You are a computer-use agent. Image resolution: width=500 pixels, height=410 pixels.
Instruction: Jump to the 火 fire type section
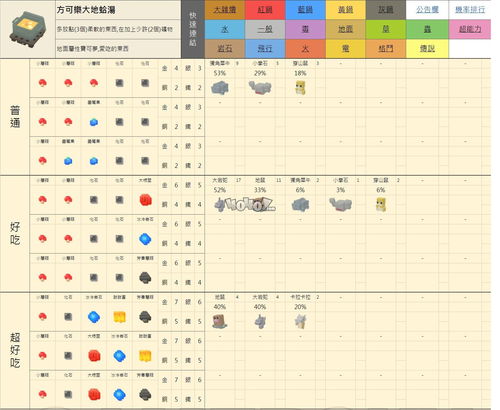tap(305, 49)
